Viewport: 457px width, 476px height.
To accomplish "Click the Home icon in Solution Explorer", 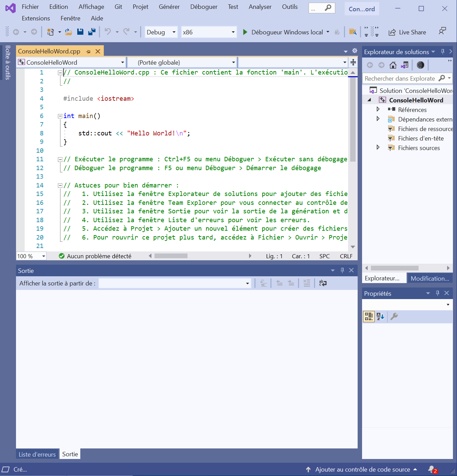I will click(x=393, y=65).
